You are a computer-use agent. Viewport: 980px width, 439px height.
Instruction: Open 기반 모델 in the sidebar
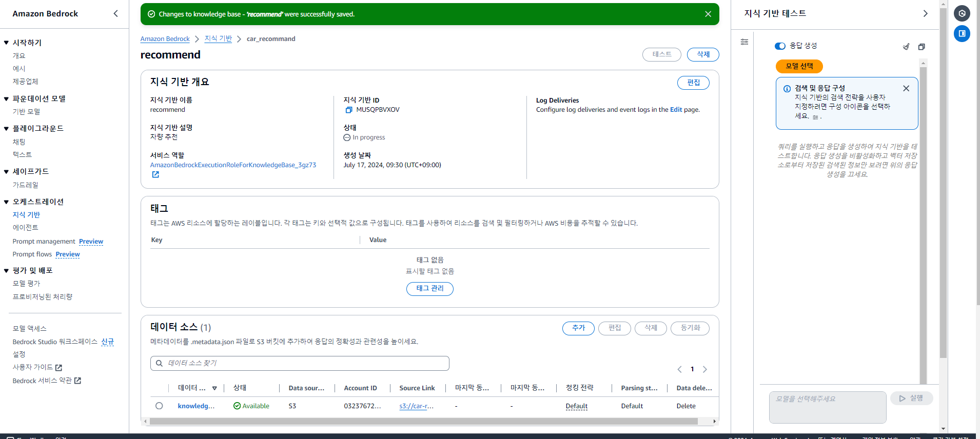click(26, 112)
